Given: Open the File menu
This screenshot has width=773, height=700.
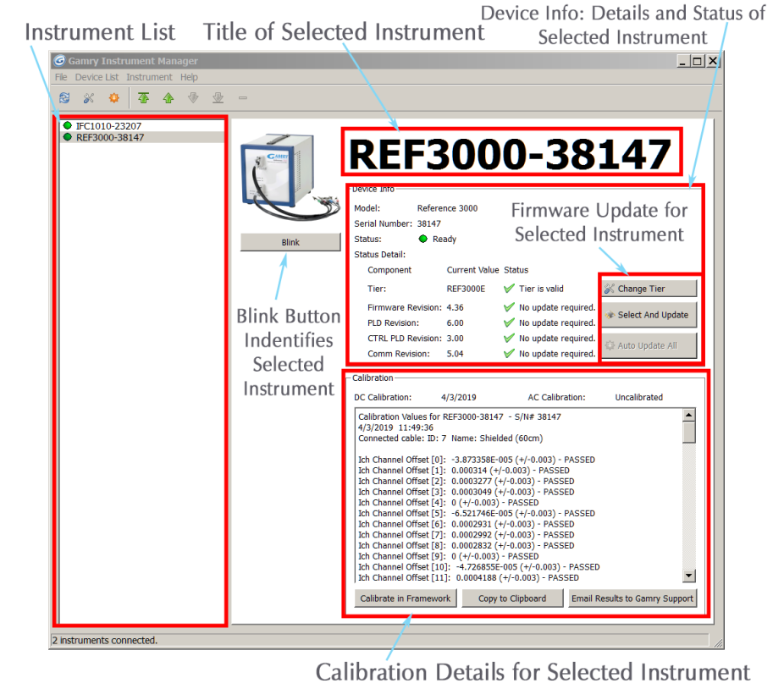Looking at the screenshot, I should (x=61, y=77).
